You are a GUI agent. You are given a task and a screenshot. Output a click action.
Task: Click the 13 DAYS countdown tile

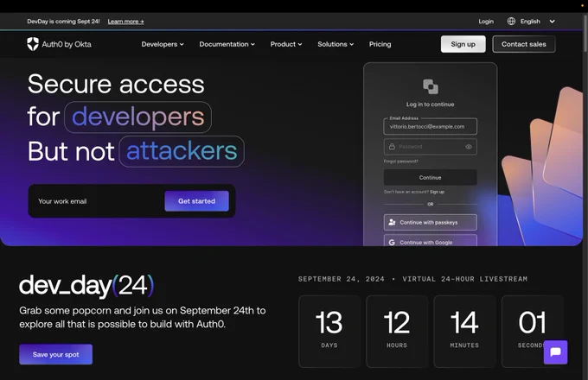click(329, 331)
